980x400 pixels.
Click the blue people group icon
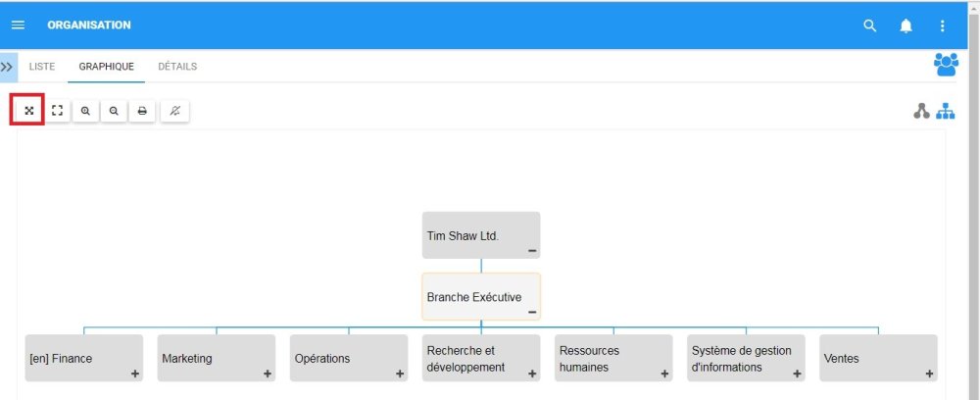point(946,65)
